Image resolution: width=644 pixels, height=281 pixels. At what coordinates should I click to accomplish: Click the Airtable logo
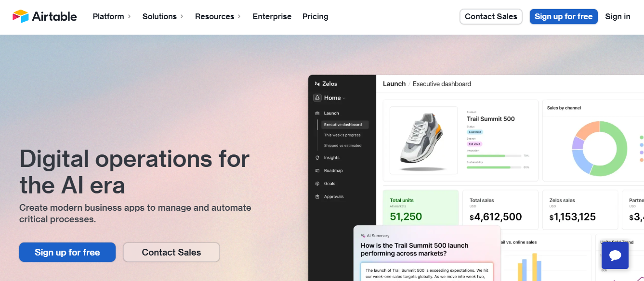44,16
